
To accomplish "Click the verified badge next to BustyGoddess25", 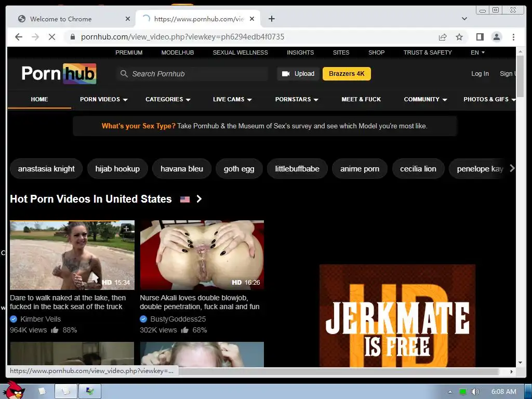I will (143, 319).
